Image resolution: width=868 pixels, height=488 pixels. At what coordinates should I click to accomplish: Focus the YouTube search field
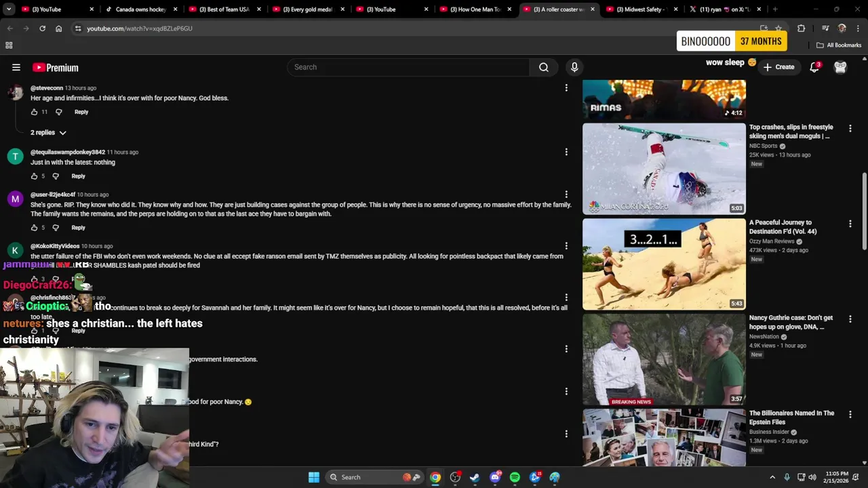pyautogui.click(x=408, y=67)
